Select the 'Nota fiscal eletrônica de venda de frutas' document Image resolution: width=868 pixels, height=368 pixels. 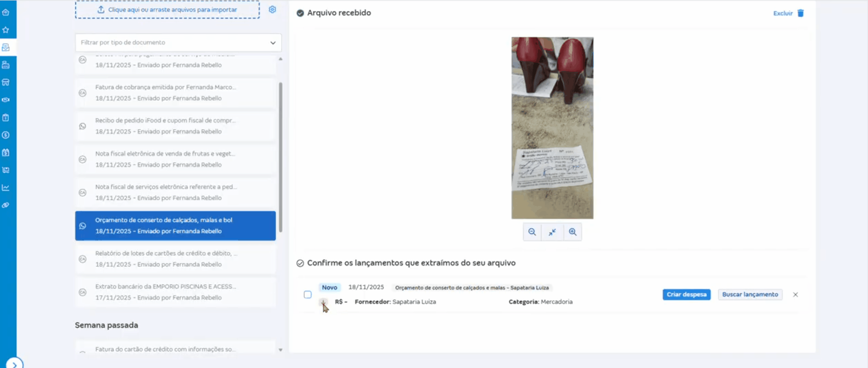[175, 159]
